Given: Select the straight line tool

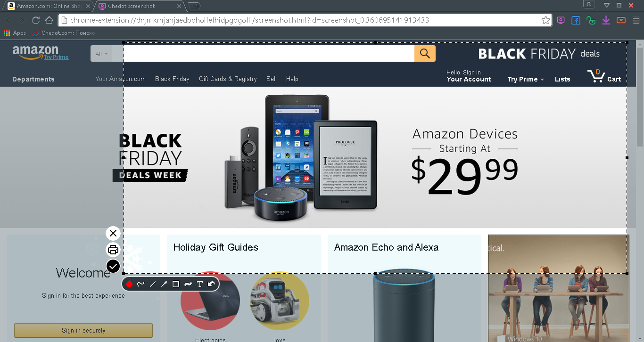Looking at the screenshot, I should click(x=152, y=284).
